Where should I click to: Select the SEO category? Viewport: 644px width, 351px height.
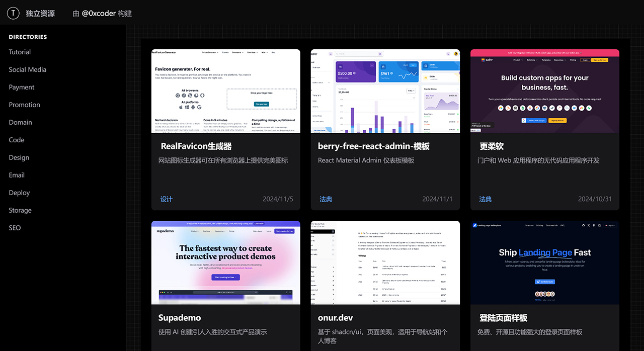coord(15,228)
